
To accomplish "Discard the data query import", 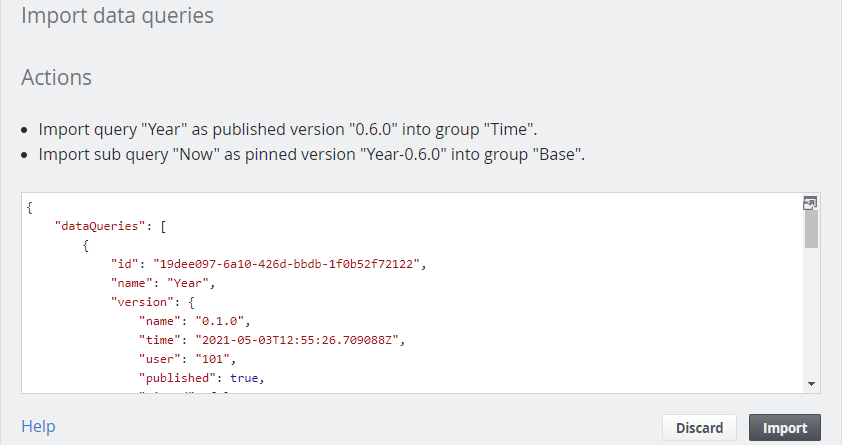I will tap(699, 427).
